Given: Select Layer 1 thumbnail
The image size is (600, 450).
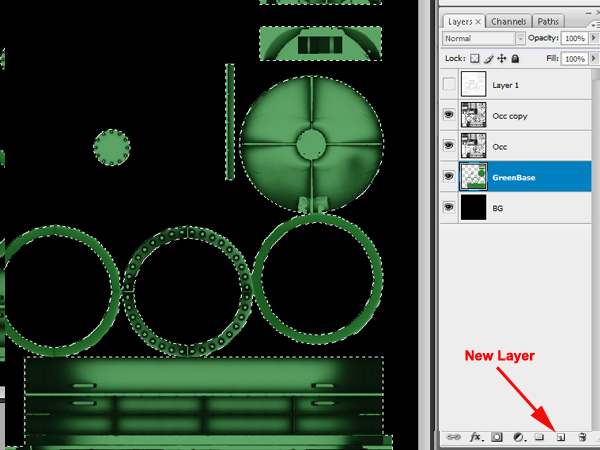Looking at the screenshot, I should pyautogui.click(x=473, y=84).
